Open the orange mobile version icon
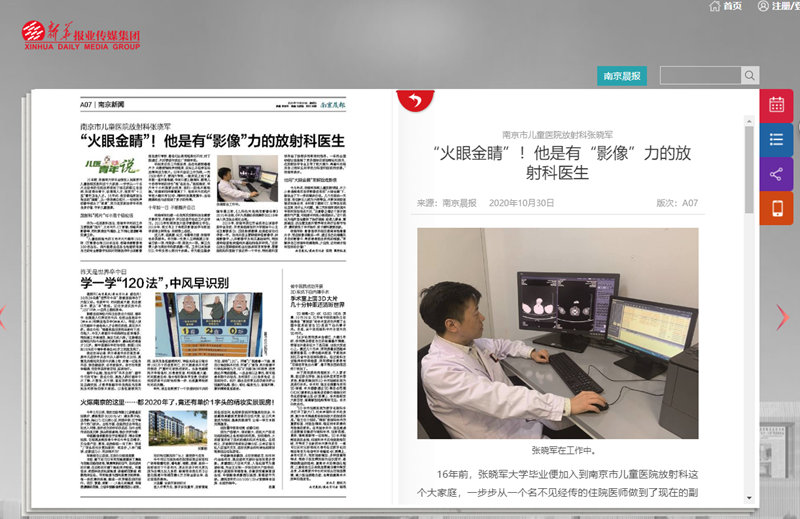Viewport: 800px width, 519px height. (776, 208)
